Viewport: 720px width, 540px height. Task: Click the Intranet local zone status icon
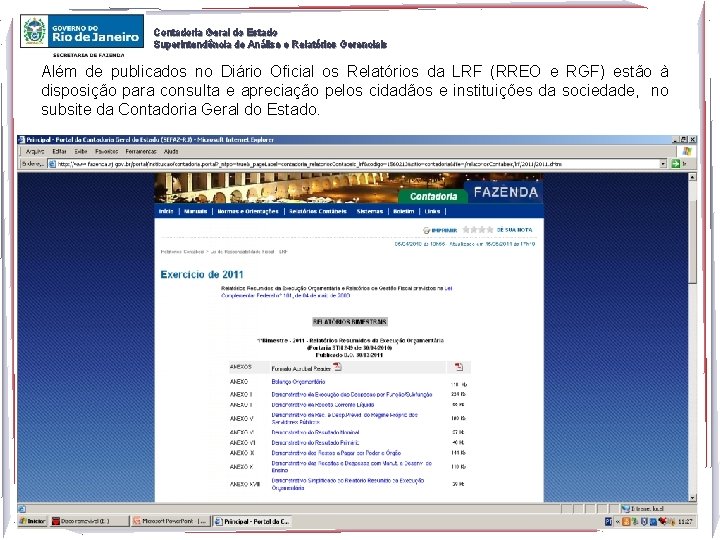coord(624,509)
